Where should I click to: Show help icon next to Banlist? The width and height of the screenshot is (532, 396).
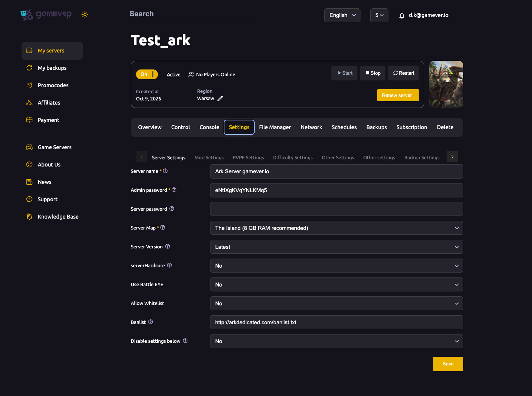tap(151, 322)
